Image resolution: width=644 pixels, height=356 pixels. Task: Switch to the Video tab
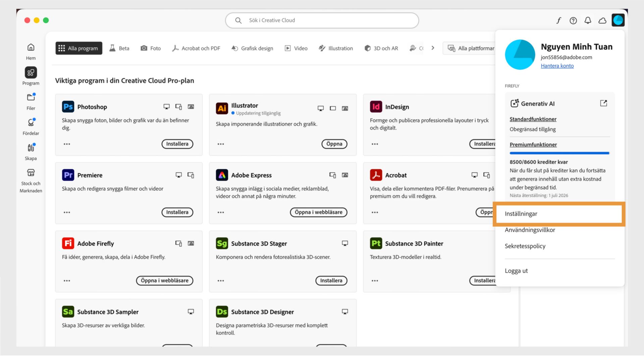click(296, 48)
